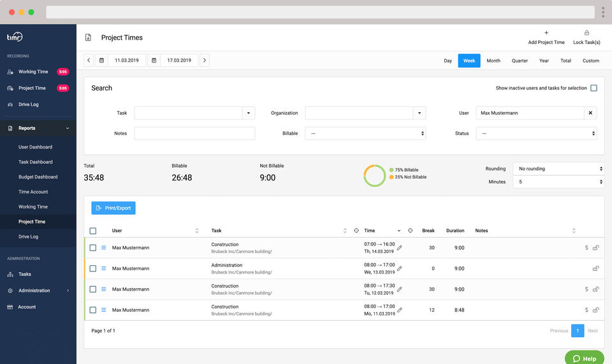Open calendar picker for start date 11.03.2019
Screen dimensions: 612x364
click(x=101, y=61)
